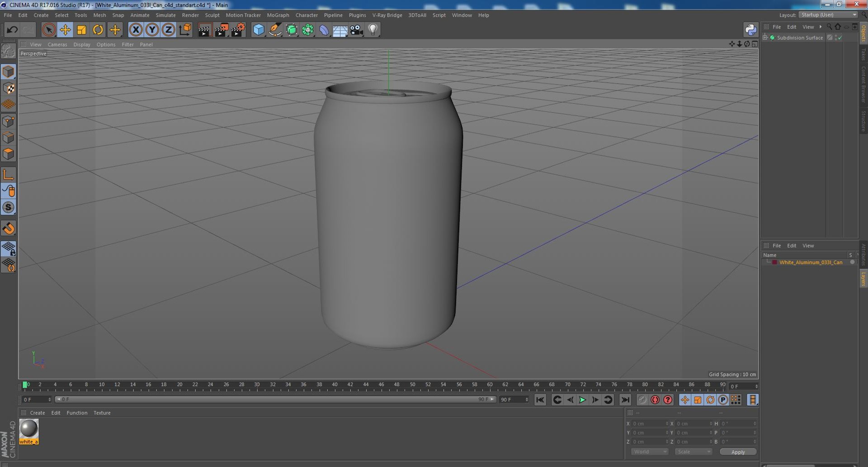
Task: Go to start of animation
Action: [x=540, y=400]
